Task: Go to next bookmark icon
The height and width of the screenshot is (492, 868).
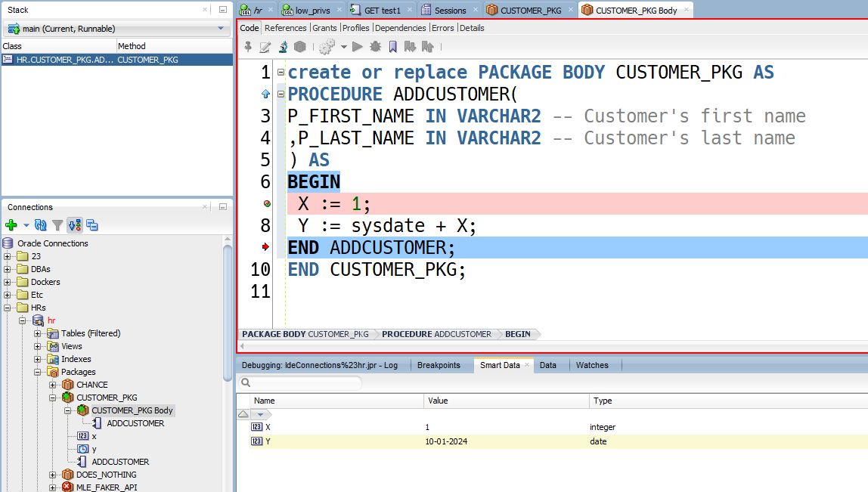Action: (411, 47)
